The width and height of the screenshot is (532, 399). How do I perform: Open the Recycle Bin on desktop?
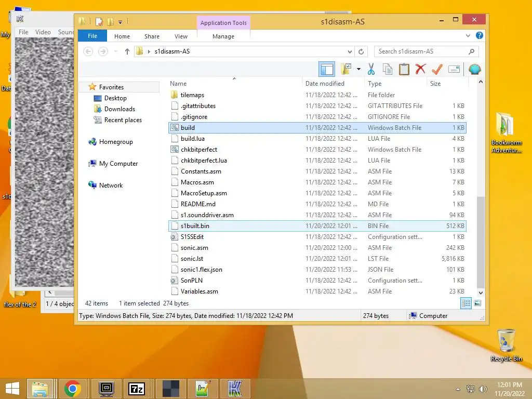click(506, 345)
